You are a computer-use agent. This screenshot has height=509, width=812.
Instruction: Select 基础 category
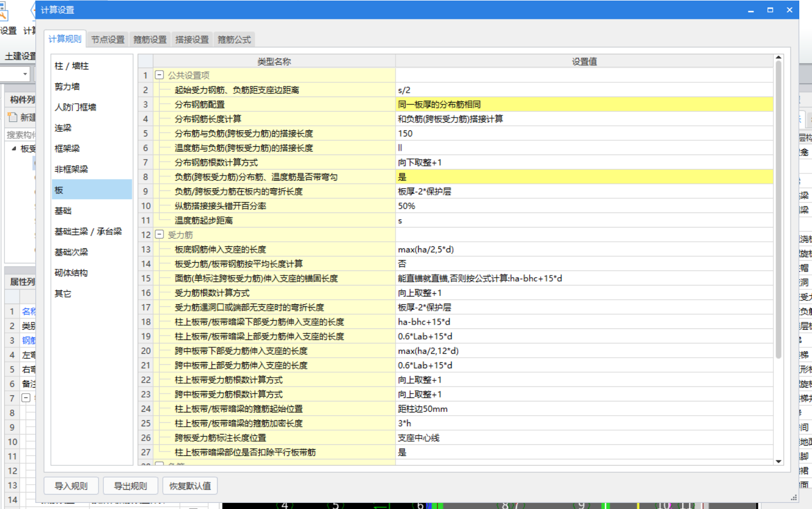pos(92,211)
